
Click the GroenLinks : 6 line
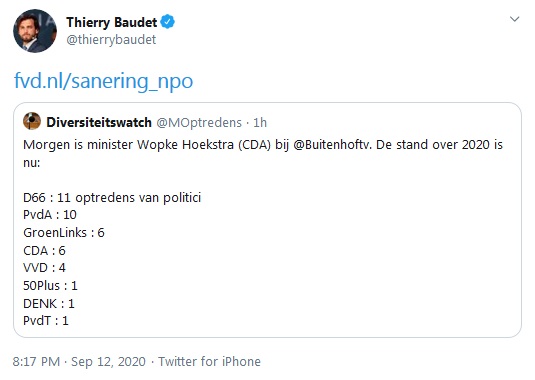coord(64,233)
